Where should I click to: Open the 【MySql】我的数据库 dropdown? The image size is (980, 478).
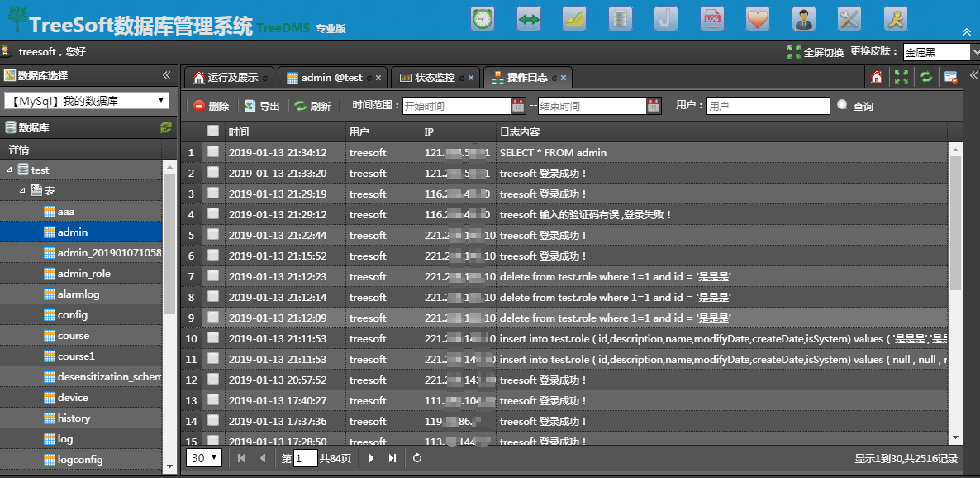click(86, 100)
